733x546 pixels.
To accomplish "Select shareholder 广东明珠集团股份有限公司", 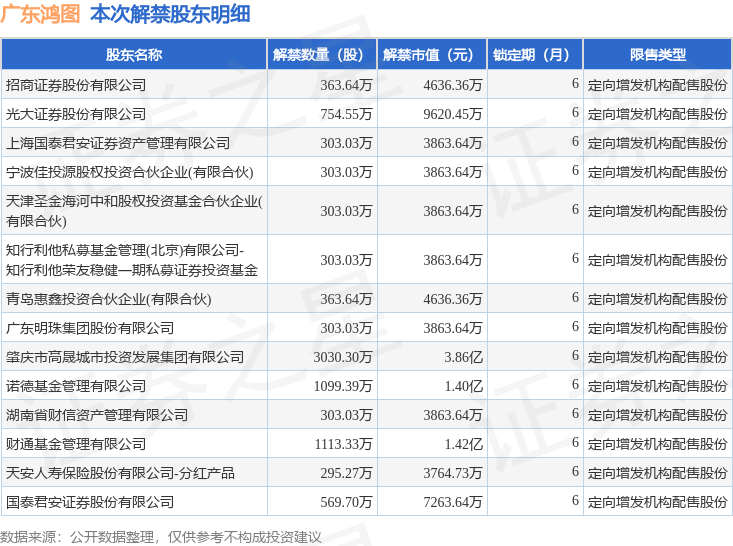I will coord(90,328).
